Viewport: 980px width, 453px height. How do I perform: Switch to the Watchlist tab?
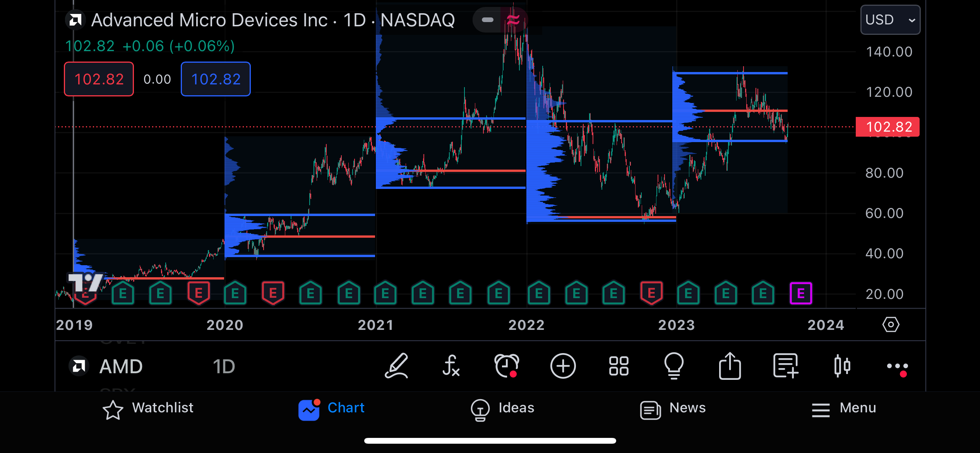[x=148, y=408]
